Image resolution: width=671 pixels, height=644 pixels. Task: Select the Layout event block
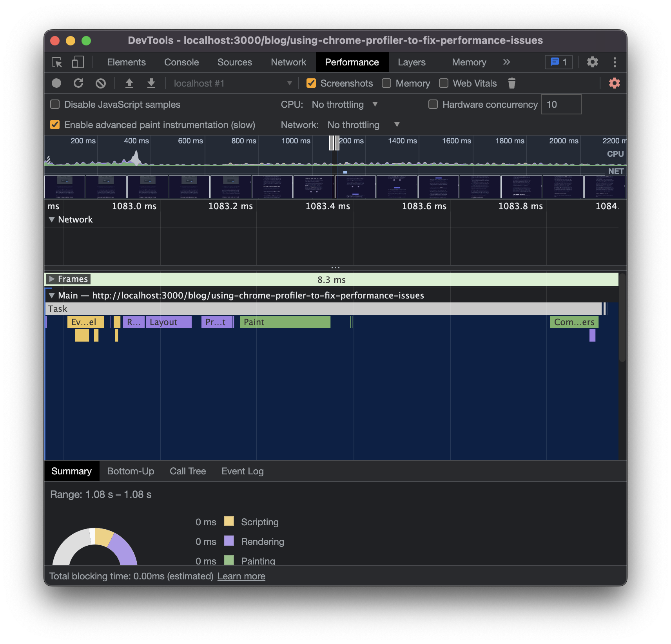pyautogui.click(x=169, y=322)
